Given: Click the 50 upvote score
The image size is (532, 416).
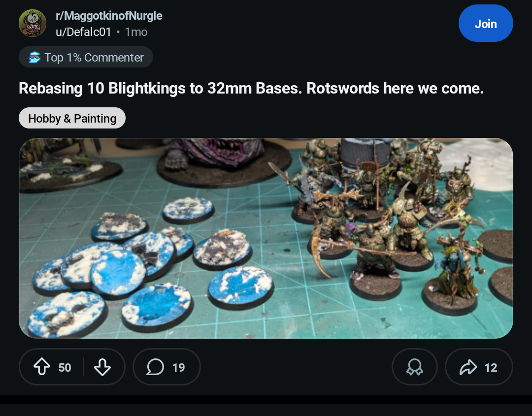Looking at the screenshot, I should [65, 368].
